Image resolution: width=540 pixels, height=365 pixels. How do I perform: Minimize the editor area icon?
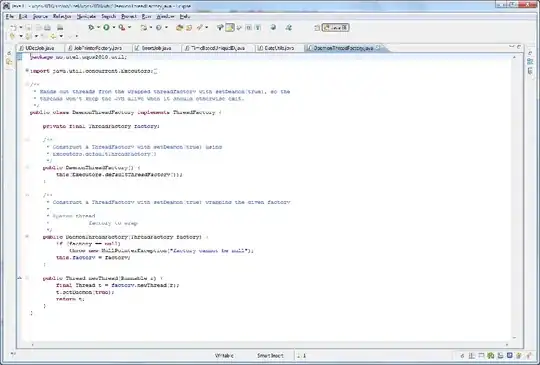511,46
